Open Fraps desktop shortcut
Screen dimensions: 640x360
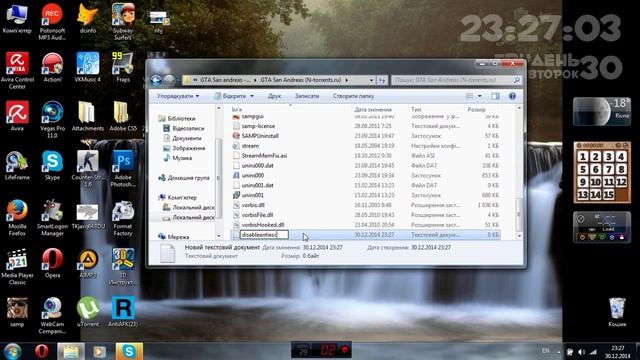tap(122, 68)
